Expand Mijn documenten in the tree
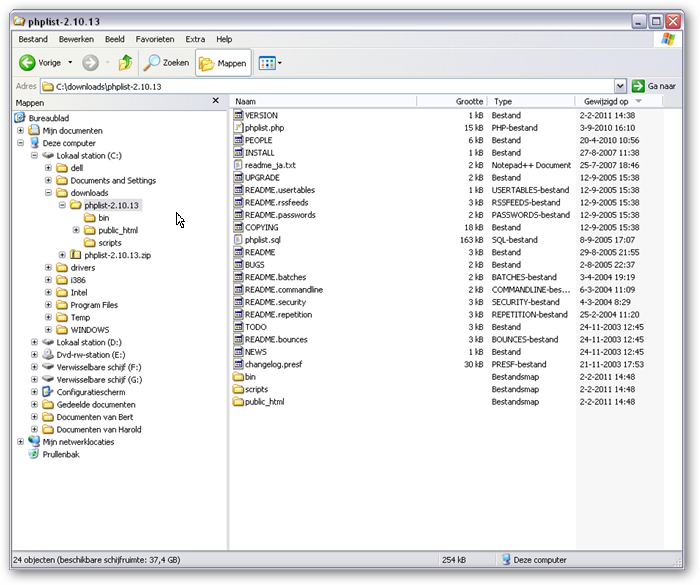The width and height of the screenshot is (700, 585). [x=21, y=130]
